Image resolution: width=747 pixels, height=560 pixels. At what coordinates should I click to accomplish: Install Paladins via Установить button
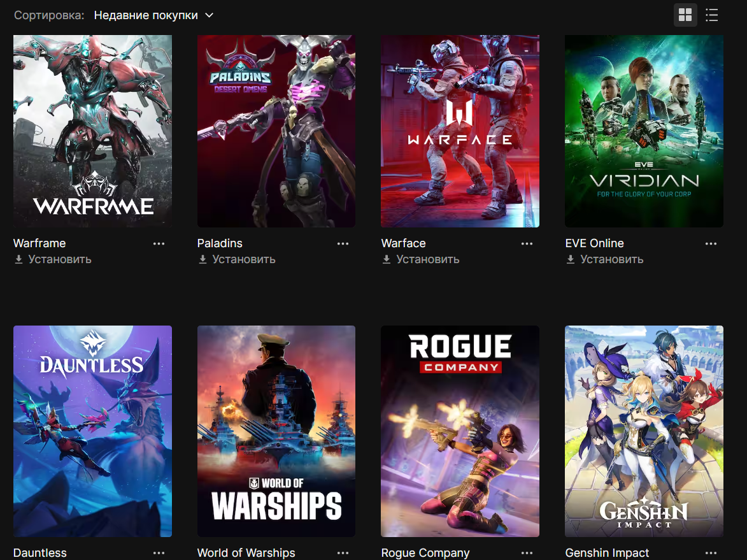(x=236, y=259)
